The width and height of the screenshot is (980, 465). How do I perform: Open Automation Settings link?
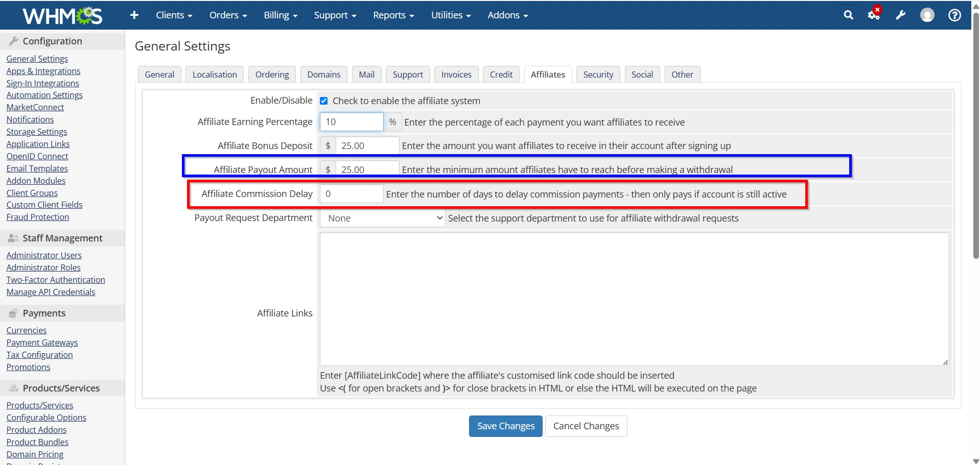tap(44, 95)
